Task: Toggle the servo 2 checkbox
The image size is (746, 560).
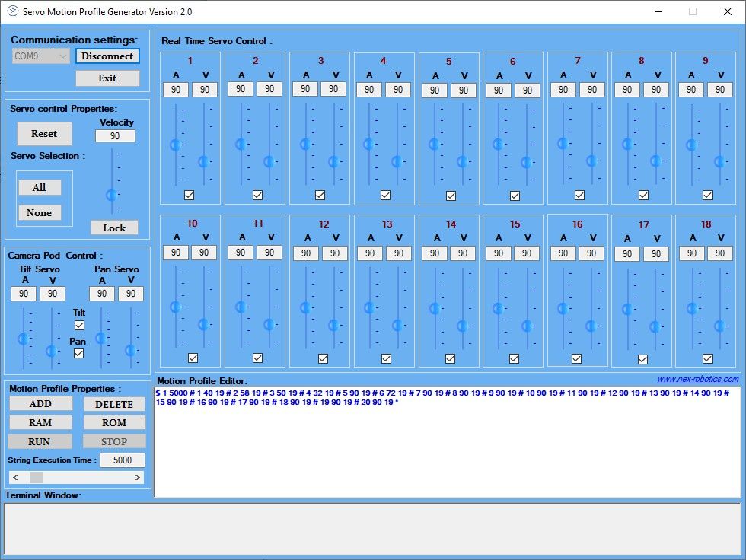Action: (x=257, y=195)
